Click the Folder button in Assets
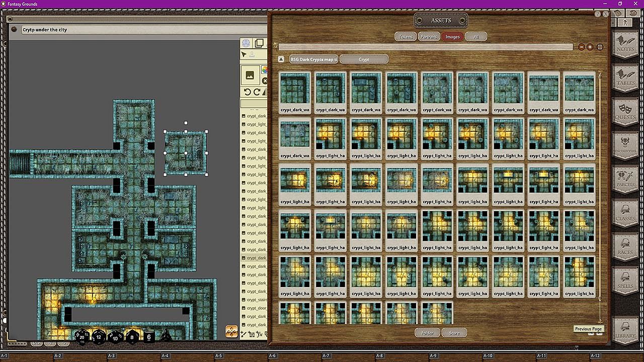The width and height of the screenshot is (644, 362). click(427, 333)
